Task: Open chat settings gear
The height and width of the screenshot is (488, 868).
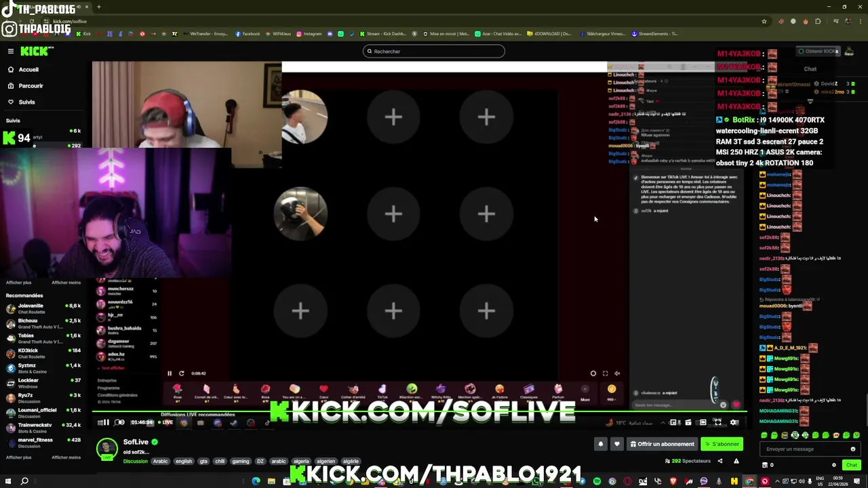Action: 834,465
